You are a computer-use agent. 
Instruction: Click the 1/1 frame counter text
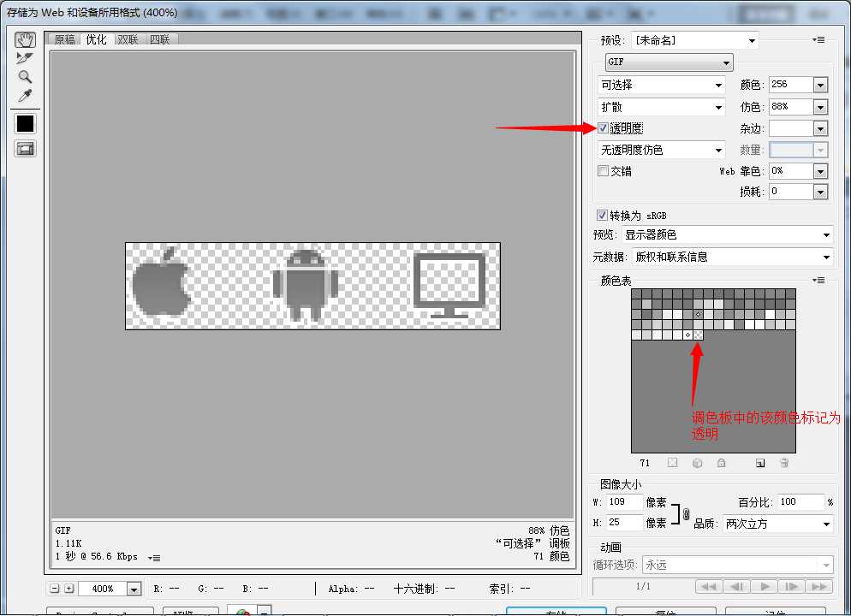[643, 586]
